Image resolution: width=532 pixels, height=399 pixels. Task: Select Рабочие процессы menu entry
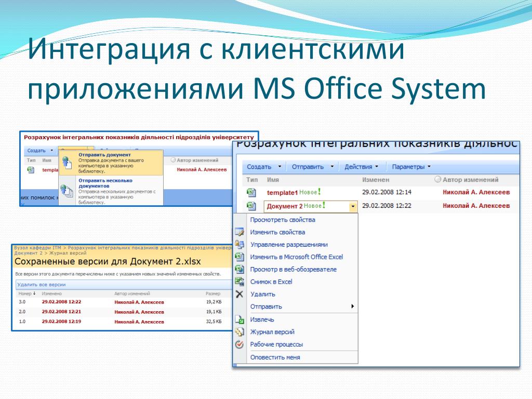(276, 344)
